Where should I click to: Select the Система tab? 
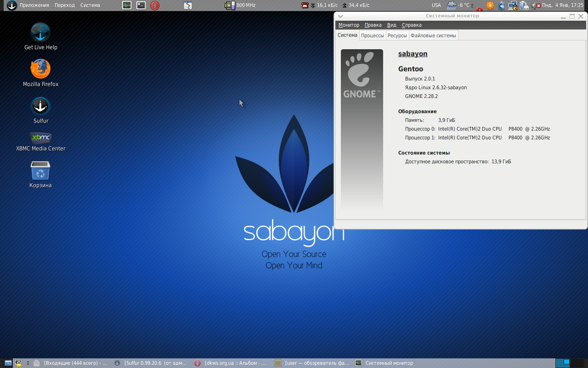click(x=347, y=35)
